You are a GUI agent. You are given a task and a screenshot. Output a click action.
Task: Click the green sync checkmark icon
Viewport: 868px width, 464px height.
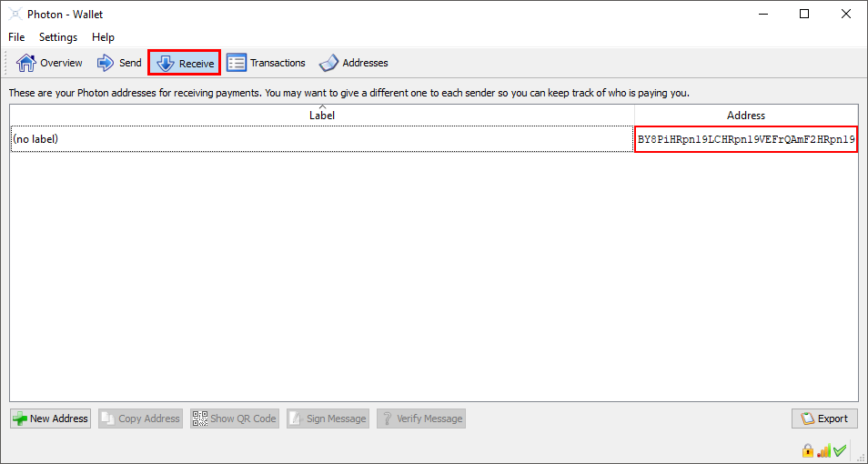[x=840, y=450]
